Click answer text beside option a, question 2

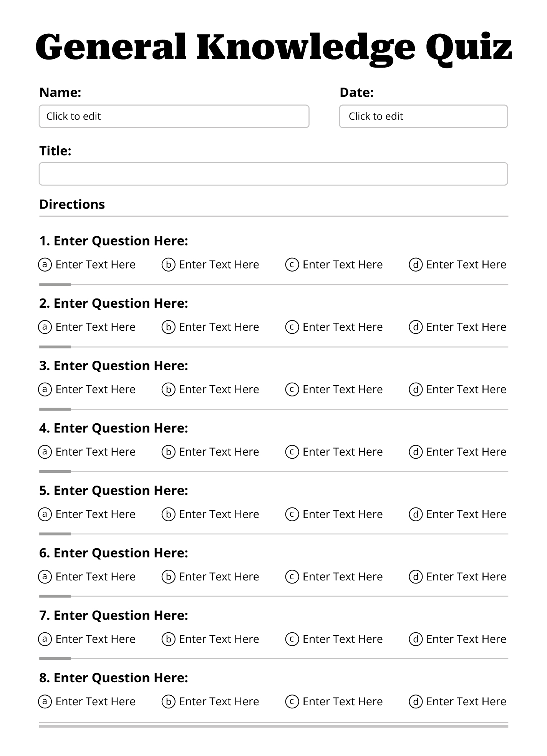pos(96,327)
